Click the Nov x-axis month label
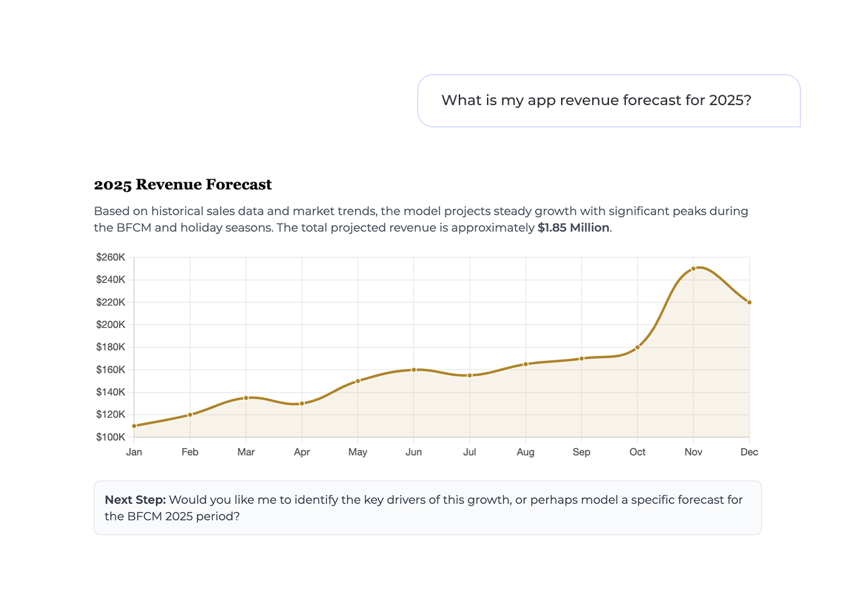 (693, 452)
